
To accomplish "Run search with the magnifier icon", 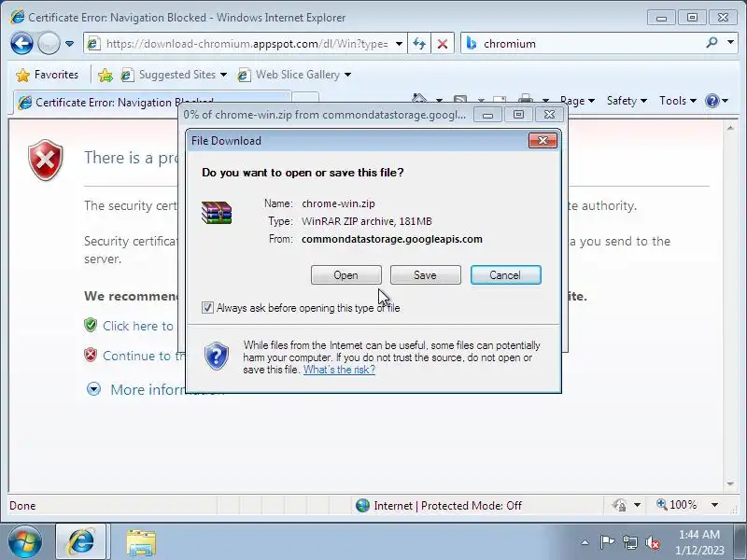I will [x=712, y=43].
